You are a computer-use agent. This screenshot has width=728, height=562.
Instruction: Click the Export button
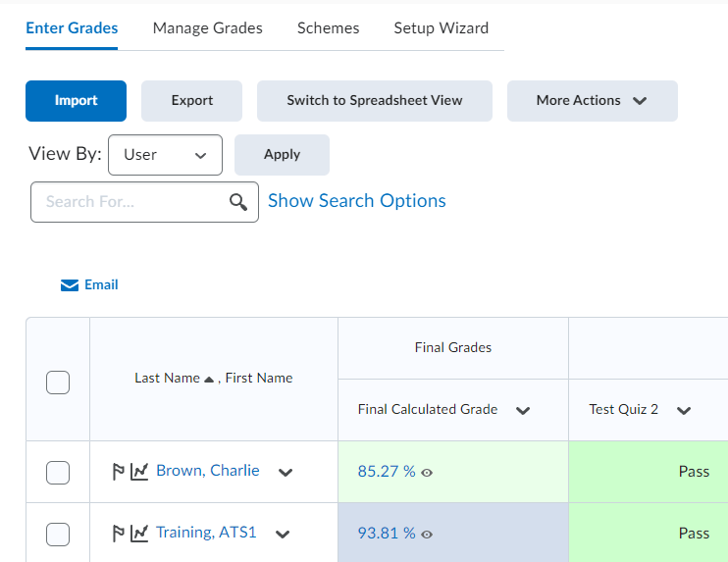(191, 101)
